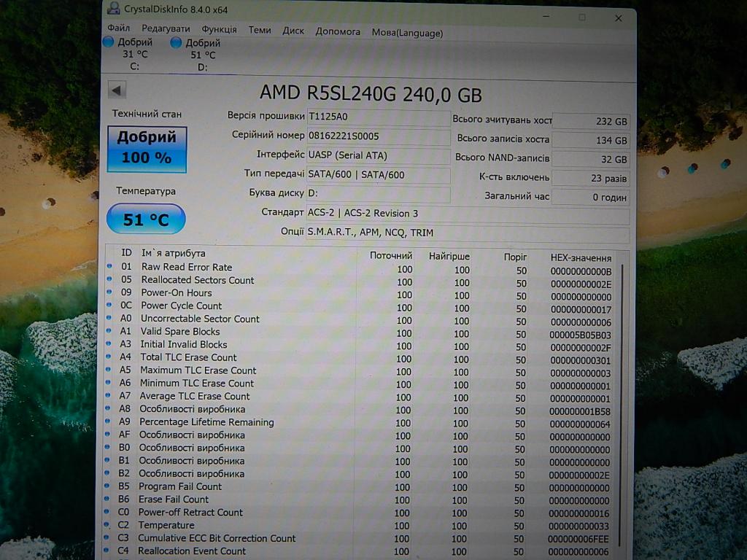The width and height of the screenshot is (747, 560).
Task: Click total host reads value 232 GB
Action: pos(591,122)
